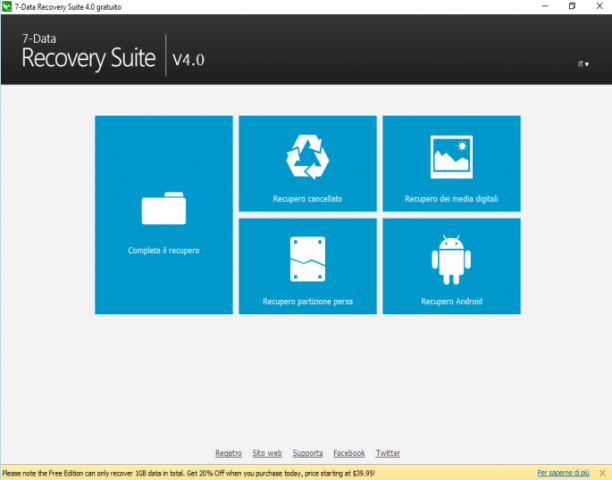
Task: Open the Registro link
Action: 229,453
